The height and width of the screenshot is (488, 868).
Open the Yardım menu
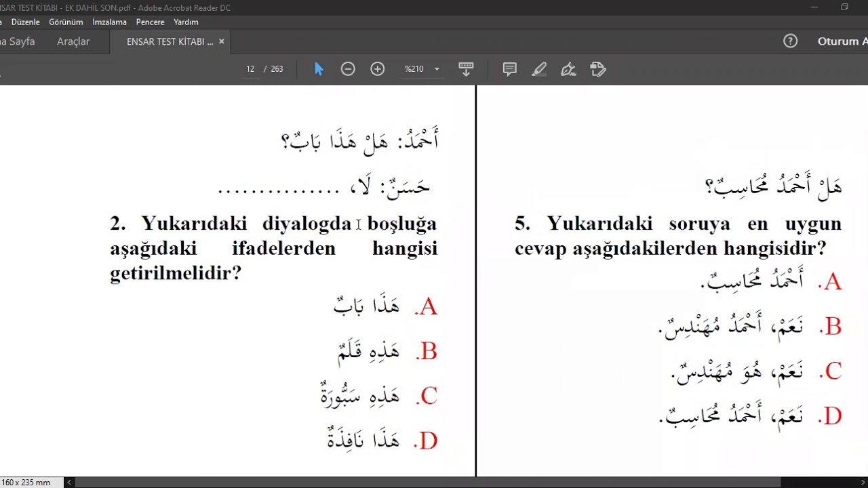click(186, 22)
